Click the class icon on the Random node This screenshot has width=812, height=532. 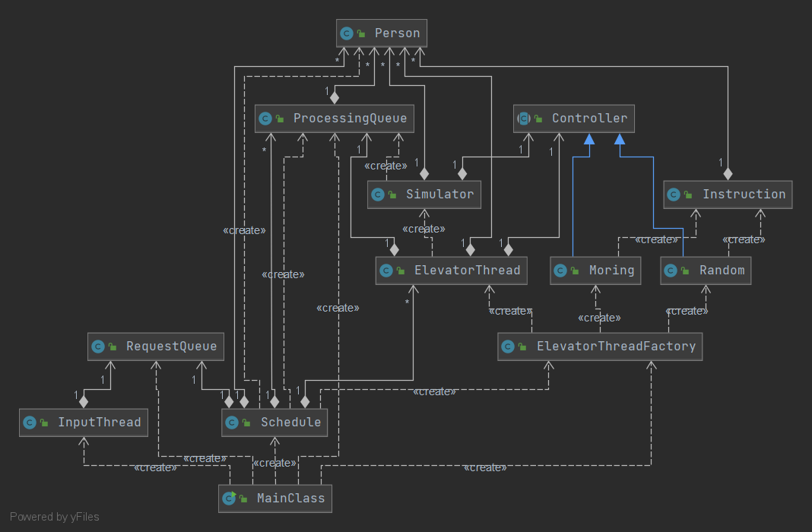[x=671, y=271]
